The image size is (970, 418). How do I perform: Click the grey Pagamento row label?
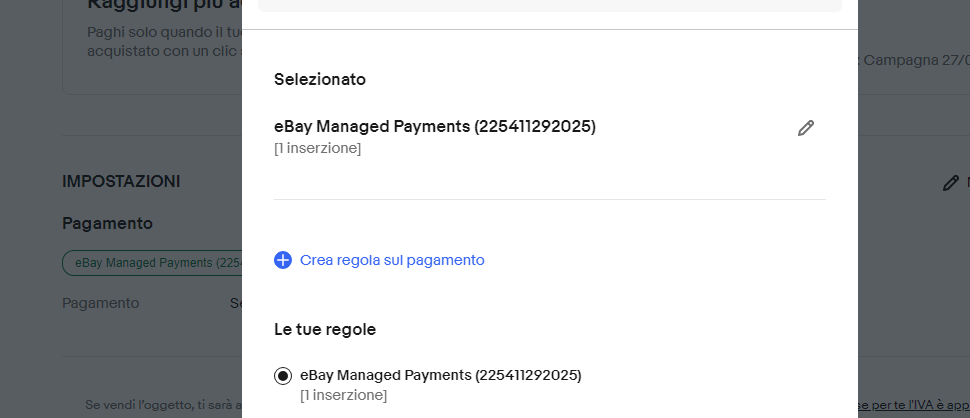pos(100,304)
